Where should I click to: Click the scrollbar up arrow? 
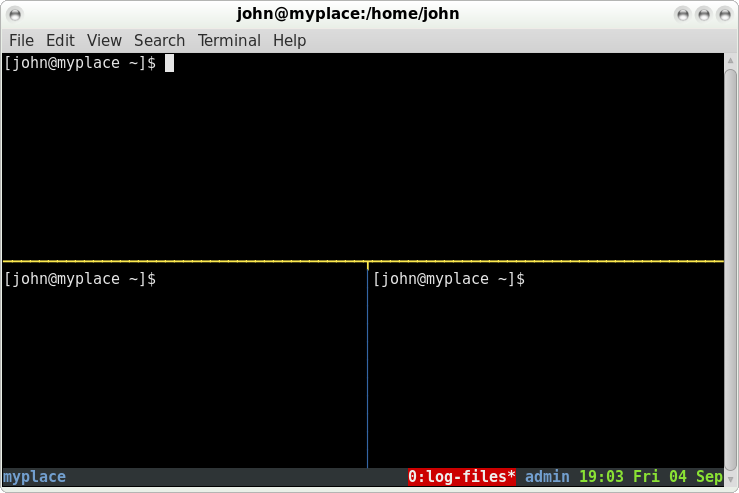(x=731, y=62)
